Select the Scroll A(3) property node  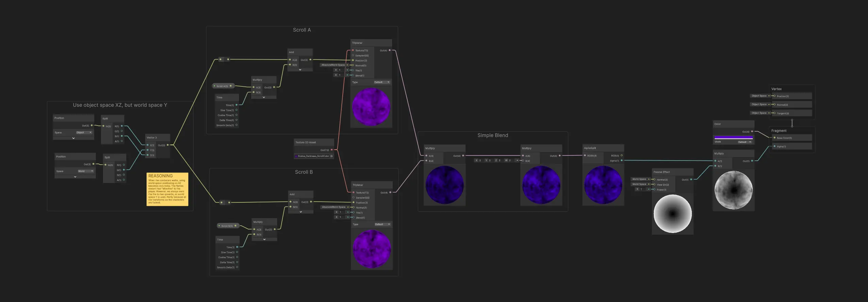pyautogui.click(x=222, y=86)
